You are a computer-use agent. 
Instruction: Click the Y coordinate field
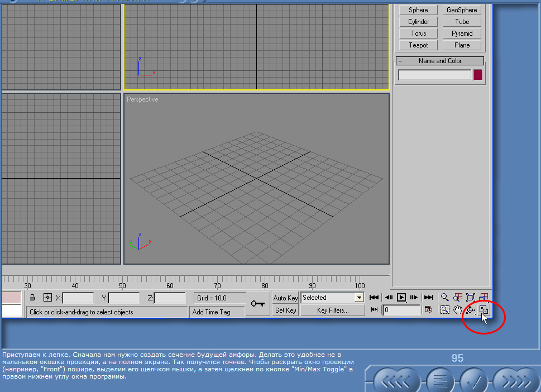point(124,298)
